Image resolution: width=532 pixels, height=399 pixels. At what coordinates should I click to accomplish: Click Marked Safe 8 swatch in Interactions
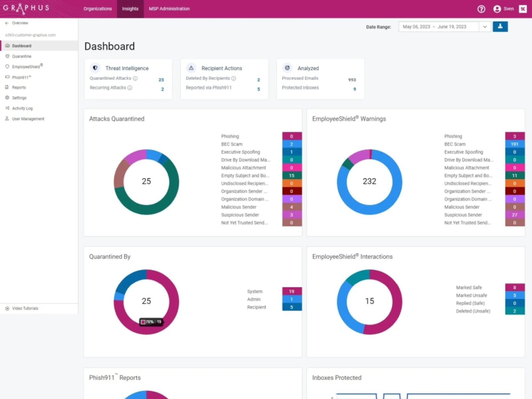[x=515, y=287]
